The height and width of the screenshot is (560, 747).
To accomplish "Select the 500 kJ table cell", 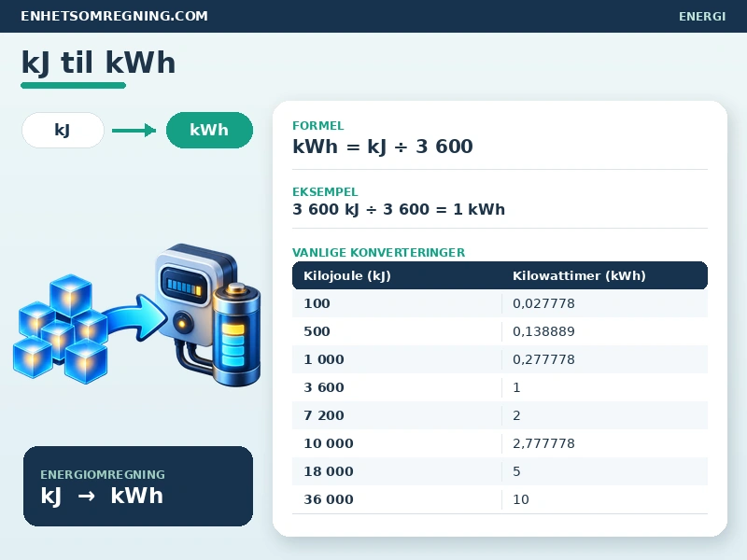I will point(397,331).
